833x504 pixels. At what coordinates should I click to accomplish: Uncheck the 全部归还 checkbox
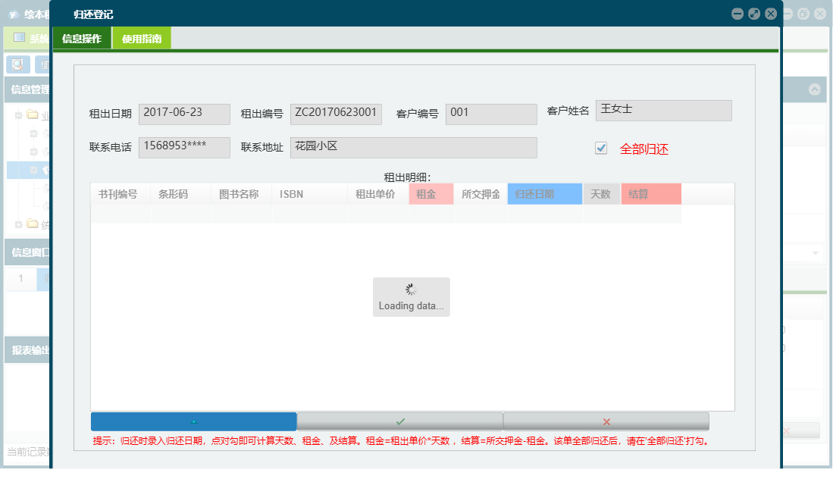[x=601, y=149]
